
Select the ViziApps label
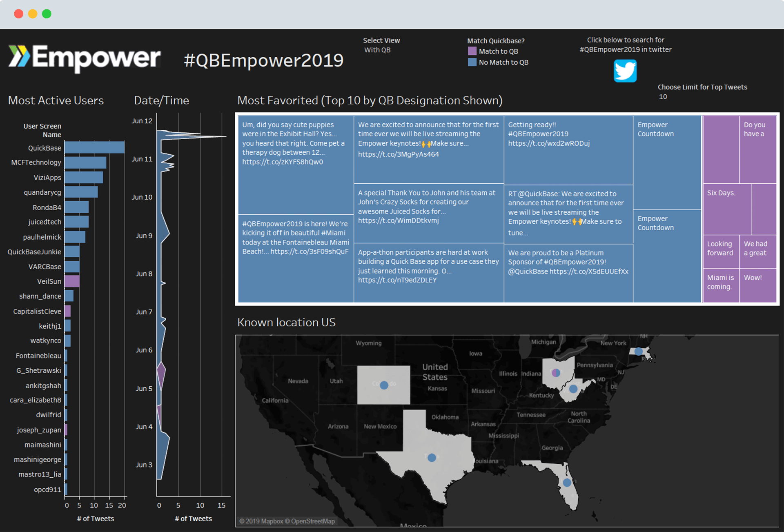pos(47,178)
